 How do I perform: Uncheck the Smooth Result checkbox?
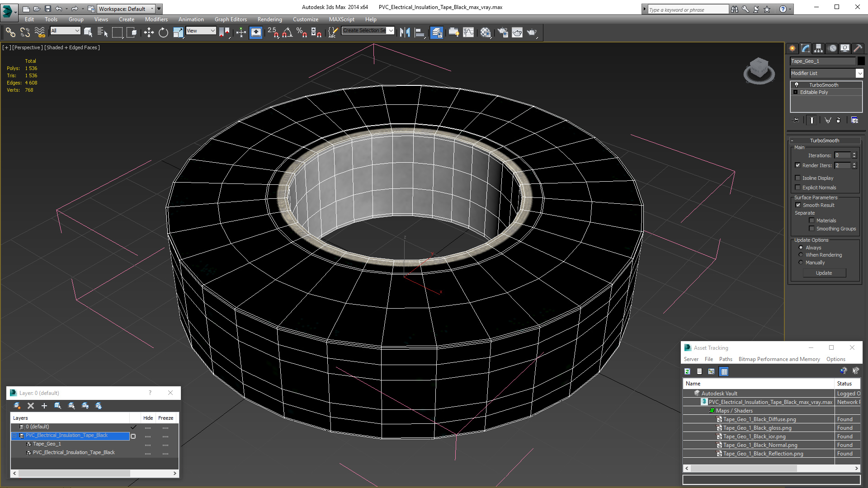798,205
